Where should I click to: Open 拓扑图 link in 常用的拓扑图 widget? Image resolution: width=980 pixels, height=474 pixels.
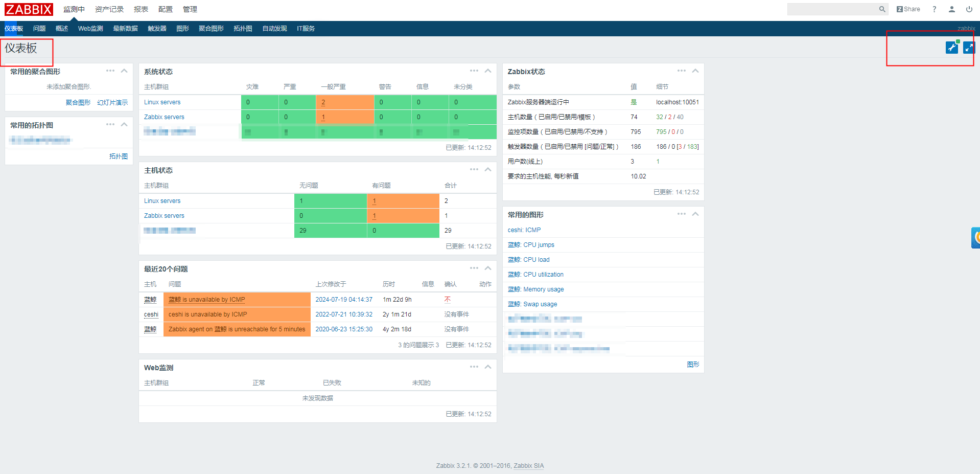[x=119, y=156]
